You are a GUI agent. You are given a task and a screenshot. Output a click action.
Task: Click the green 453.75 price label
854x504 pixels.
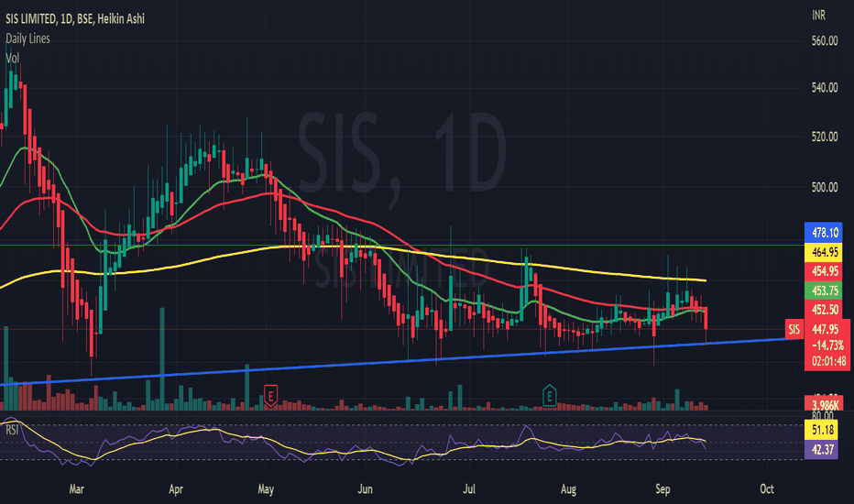coord(823,290)
